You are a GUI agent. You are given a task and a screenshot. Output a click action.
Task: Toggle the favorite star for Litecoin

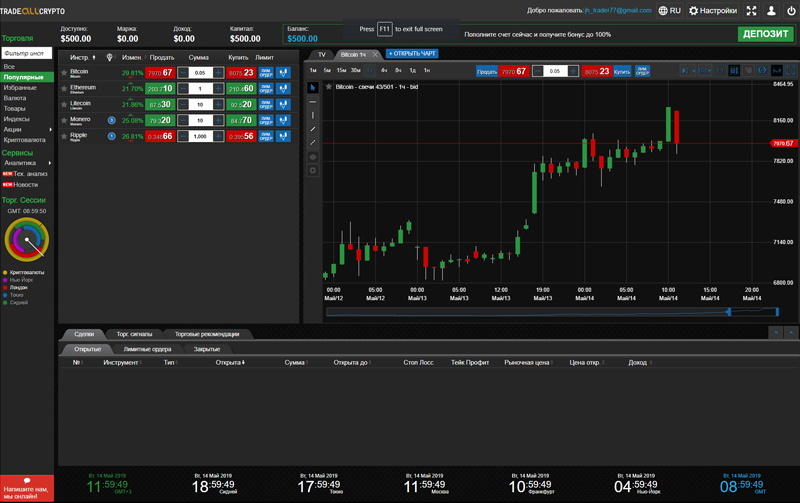64,105
